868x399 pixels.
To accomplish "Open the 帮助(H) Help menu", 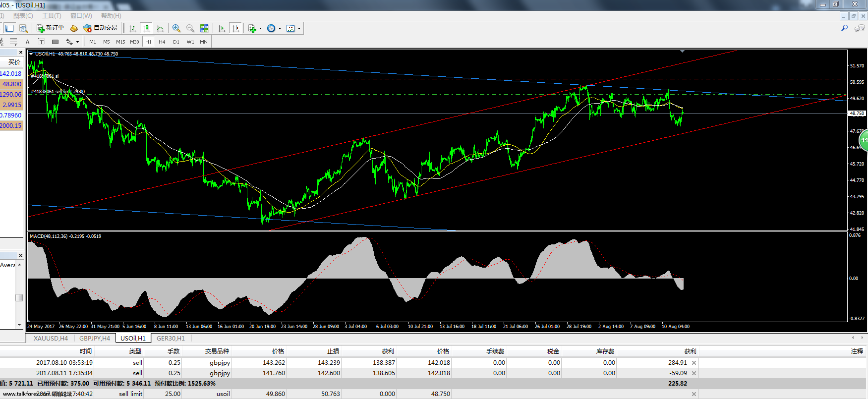I will [111, 16].
